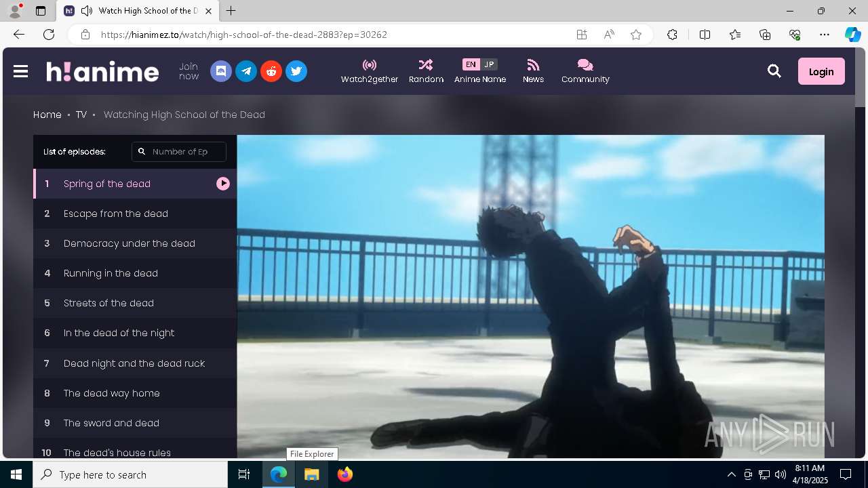Refresh the page
Image resolution: width=868 pixels, height=488 pixels.
[x=49, y=35]
